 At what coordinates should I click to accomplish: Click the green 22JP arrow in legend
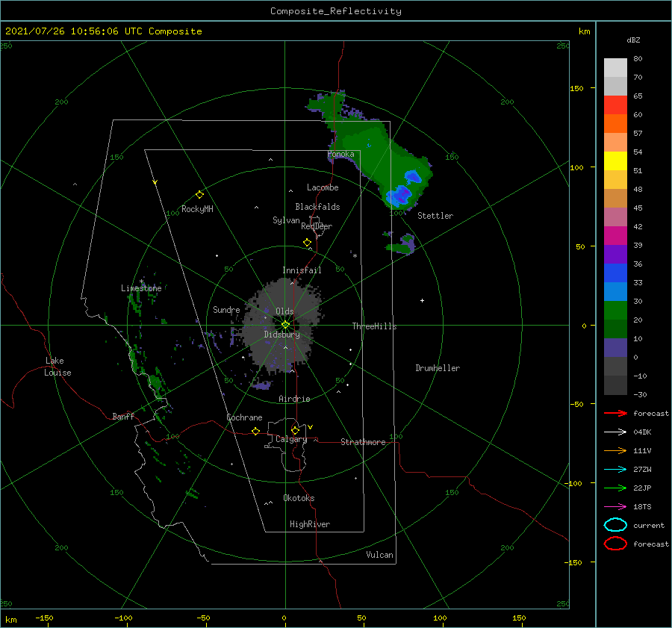(615, 488)
